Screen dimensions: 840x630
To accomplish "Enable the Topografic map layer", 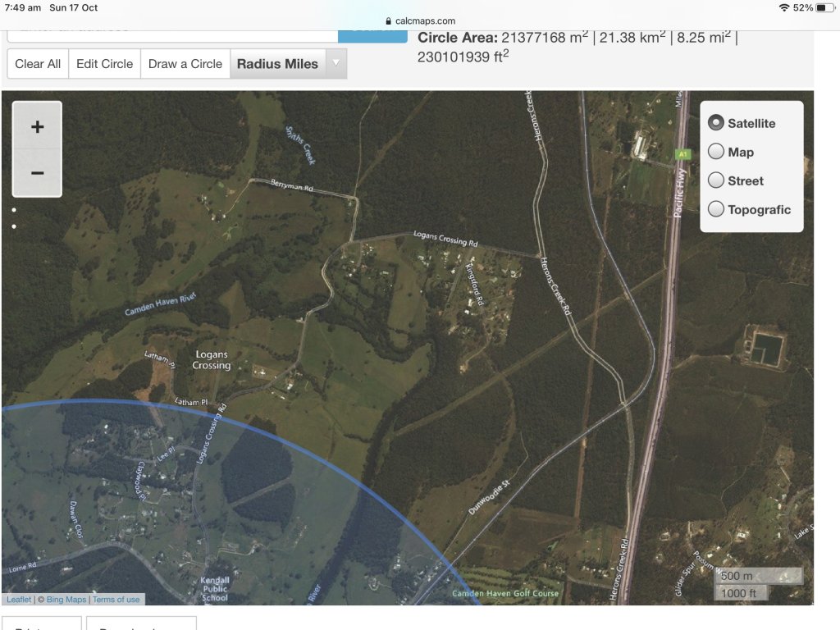I will 716,209.
